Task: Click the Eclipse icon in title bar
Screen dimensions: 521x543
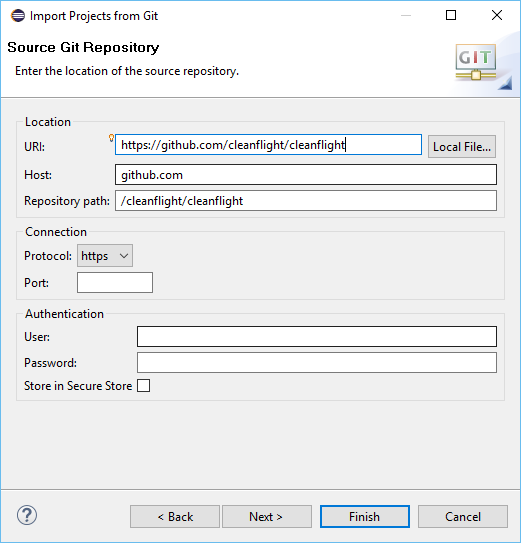Action: (x=18, y=16)
